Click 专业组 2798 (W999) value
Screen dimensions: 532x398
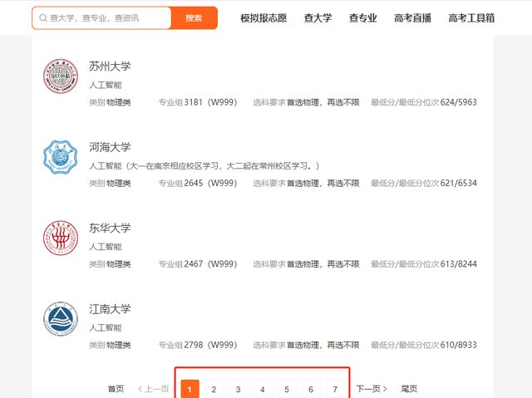[210, 345]
